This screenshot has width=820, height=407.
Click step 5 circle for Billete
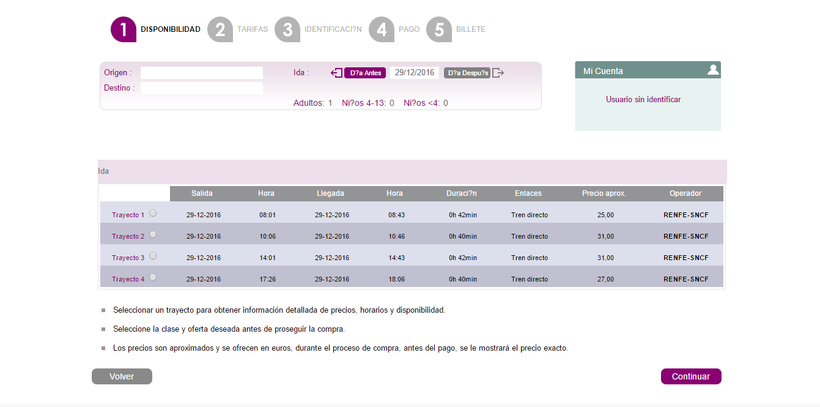click(x=439, y=30)
